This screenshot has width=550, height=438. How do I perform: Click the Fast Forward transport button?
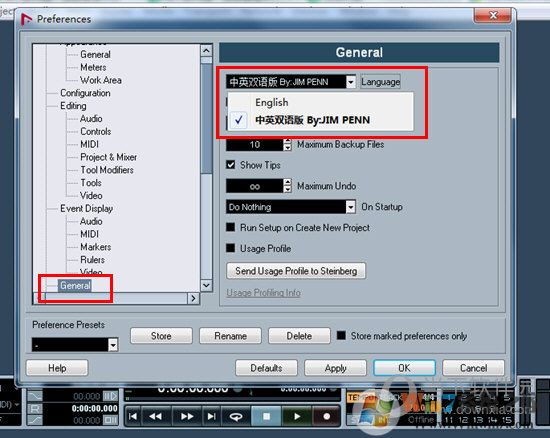point(187,416)
